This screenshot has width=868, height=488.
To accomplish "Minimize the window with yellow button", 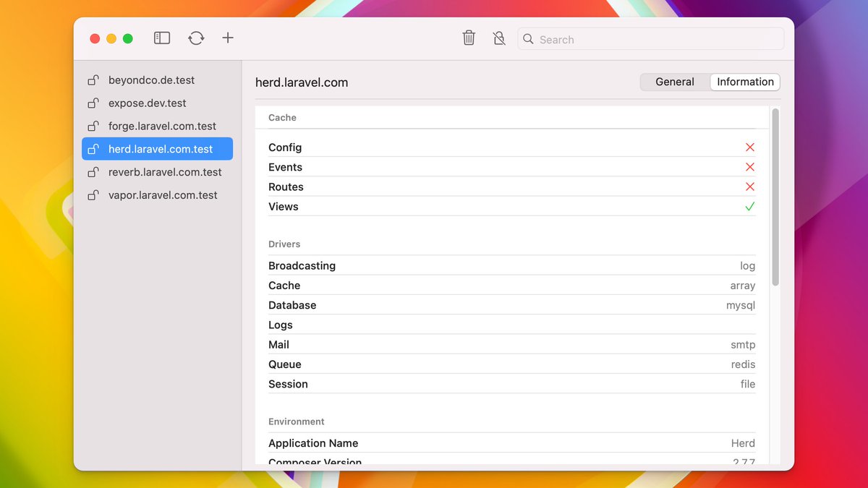I will [x=111, y=38].
